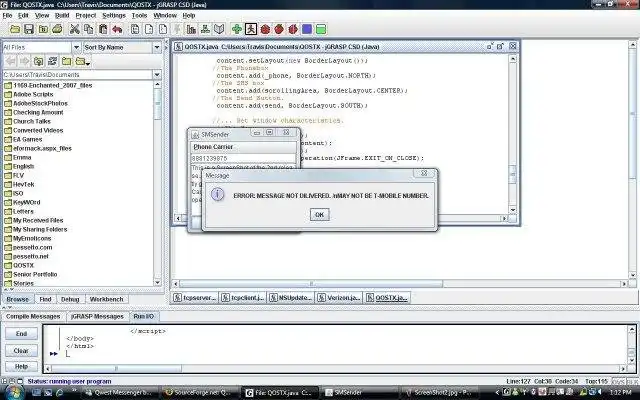The image size is (640, 400).
Task: Open All Files filter dropdown
Action: pyautogui.click(x=76, y=47)
